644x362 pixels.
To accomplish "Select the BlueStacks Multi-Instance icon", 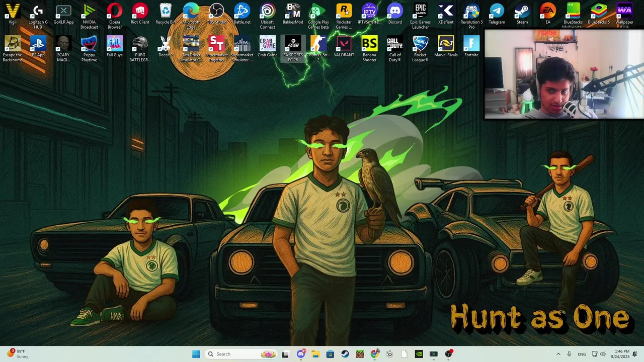I will (x=573, y=15).
